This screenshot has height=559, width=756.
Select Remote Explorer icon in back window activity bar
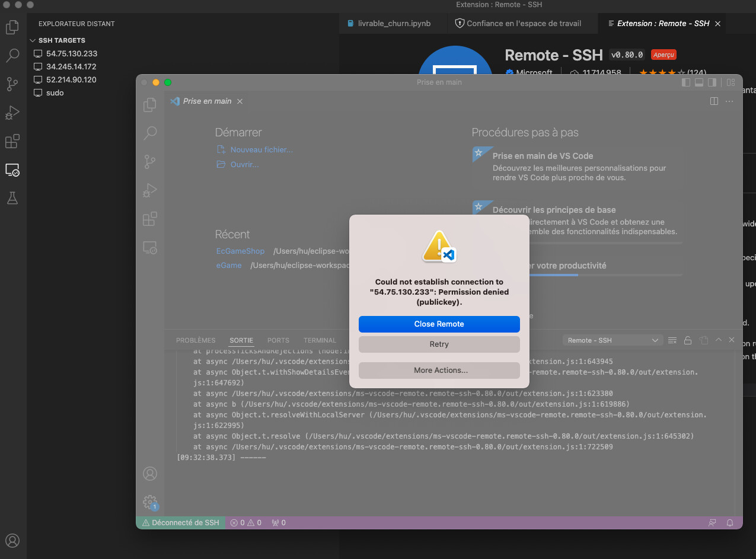pos(12,170)
